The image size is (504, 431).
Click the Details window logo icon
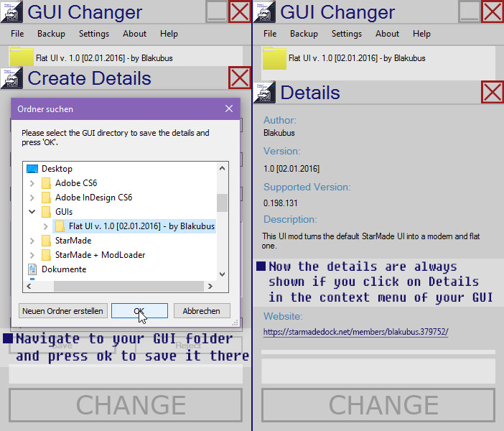[x=264, y=93]
